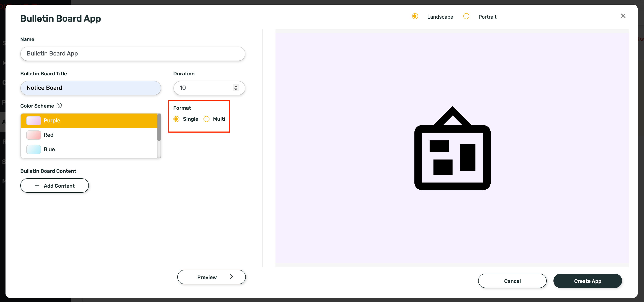644x302 pixels.
Task: Click the Create App button
Action: click(x=588, y=281)
